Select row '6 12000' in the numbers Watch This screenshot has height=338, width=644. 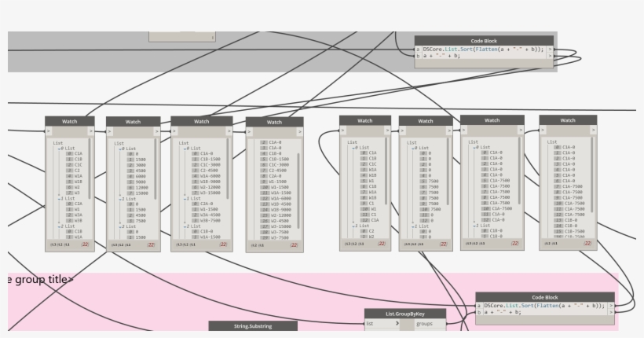[x=137, y=188]
